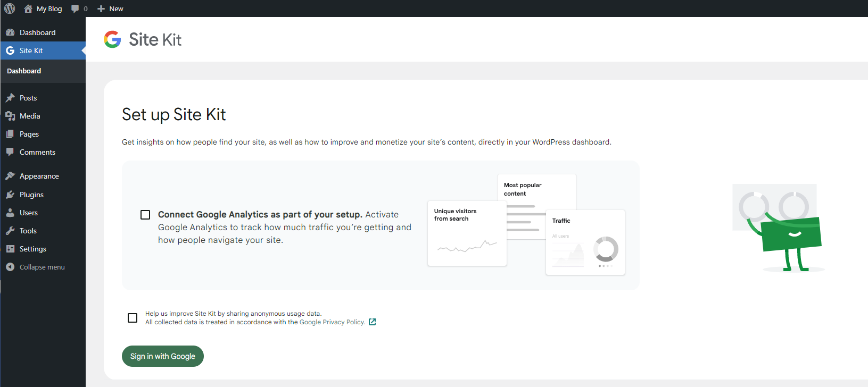
Task: Click the home icon next to My Blog
Action: point(28,9)
